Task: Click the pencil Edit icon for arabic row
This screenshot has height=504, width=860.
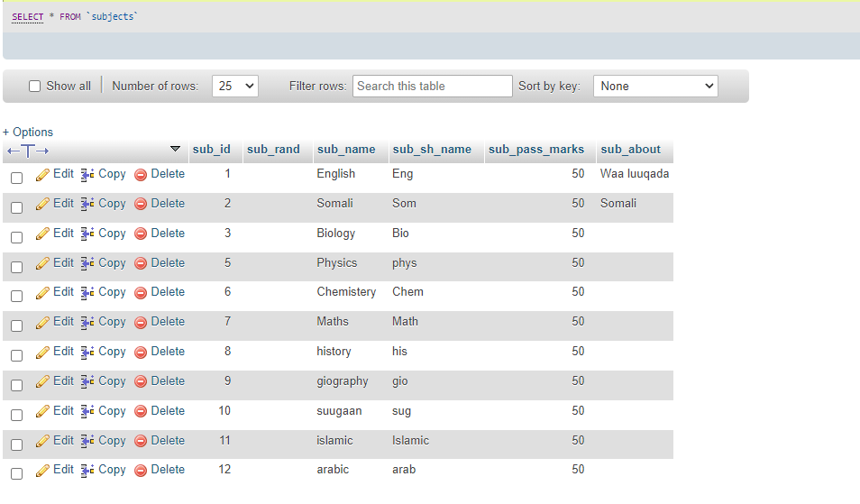Action: [42, 471]
